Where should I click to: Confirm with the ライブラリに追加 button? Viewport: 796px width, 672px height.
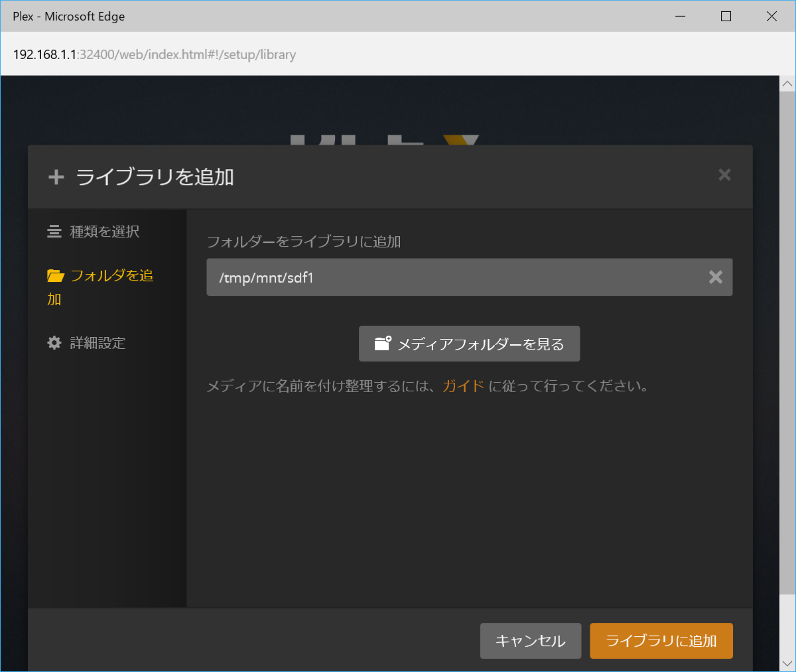tap(661, 641)
